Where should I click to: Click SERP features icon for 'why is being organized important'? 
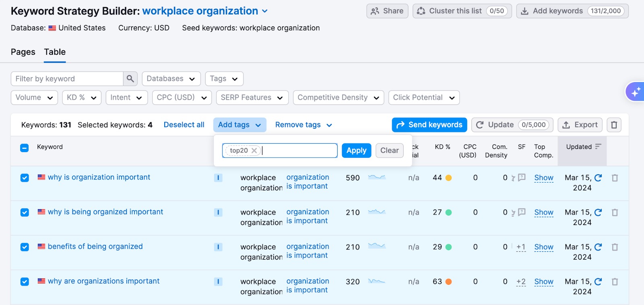(522, 212)
